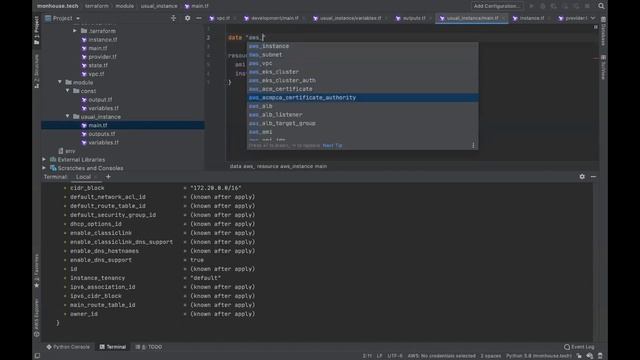Click the Debug bug icon in toolbar

coord(542,6)
